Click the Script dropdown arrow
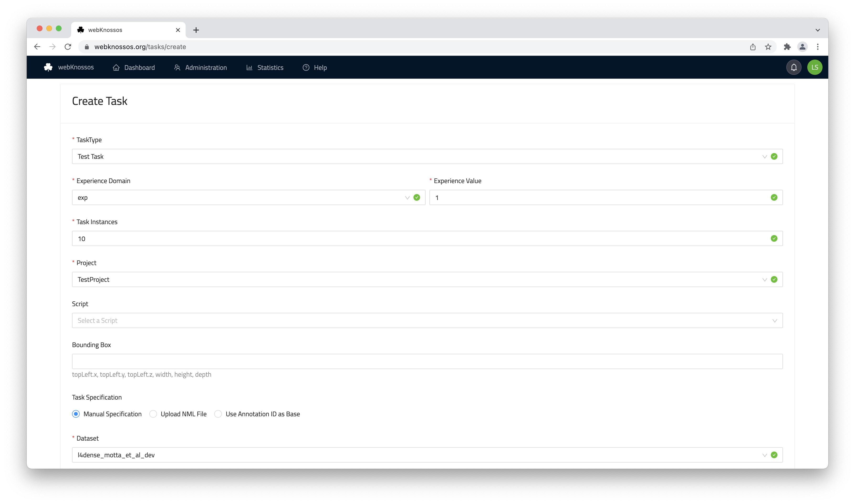Screen dimensions: 855x504 [x=774, y=321]
